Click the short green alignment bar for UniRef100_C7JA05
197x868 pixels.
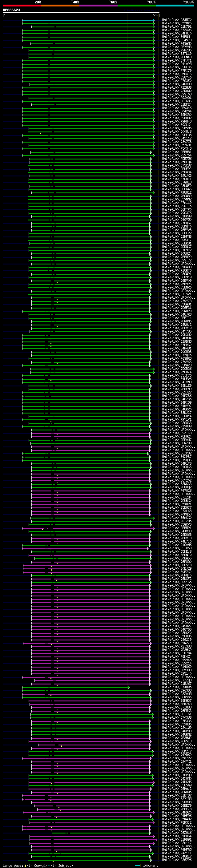coord(76,687)
